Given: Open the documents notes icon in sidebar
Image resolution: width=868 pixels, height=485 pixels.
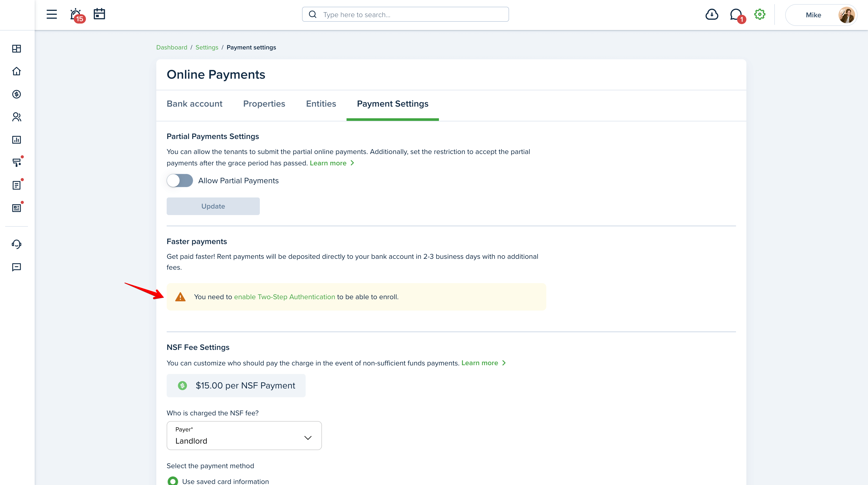Looking at the screenshot, I should click(x=17, y=185).
